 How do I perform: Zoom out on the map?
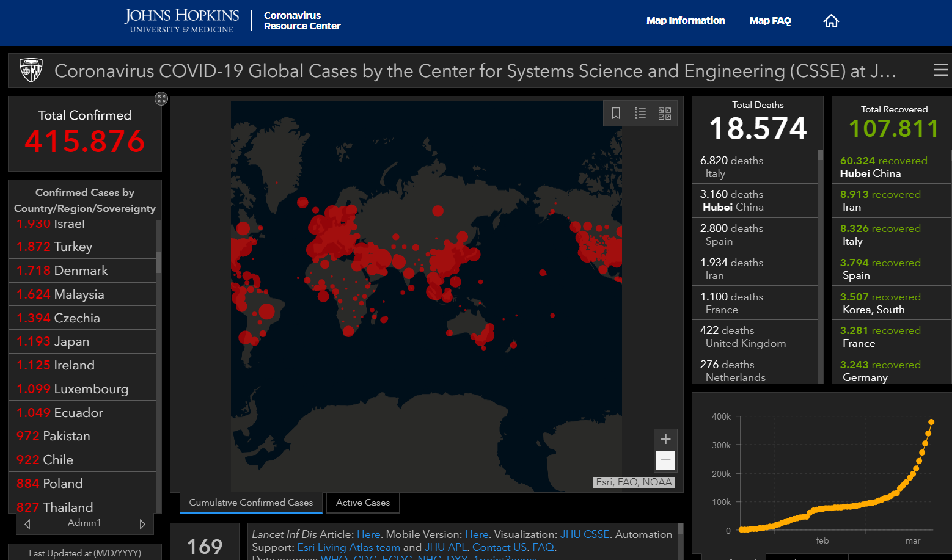pos(666,460)
